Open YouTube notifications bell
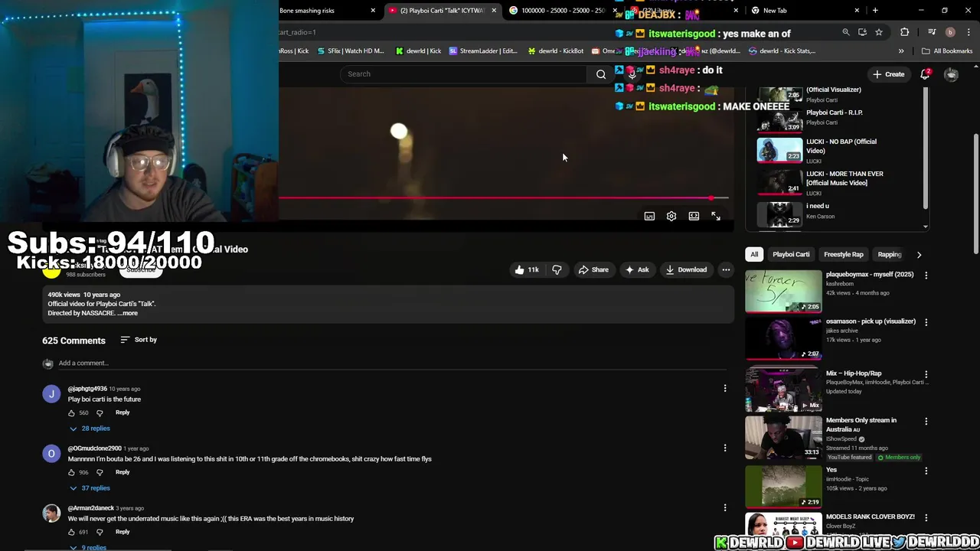Image resolution: width=980 pixels, height=551 pixels. (925, 74)
